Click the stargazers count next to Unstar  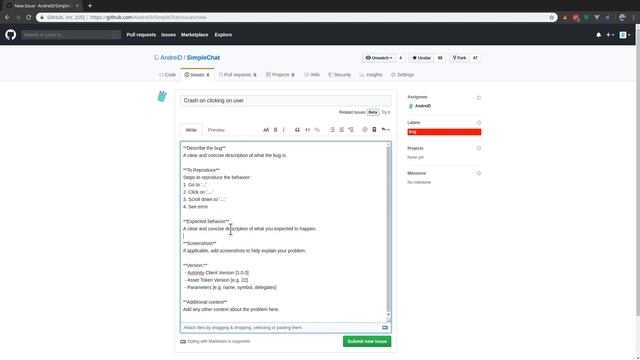440,58
